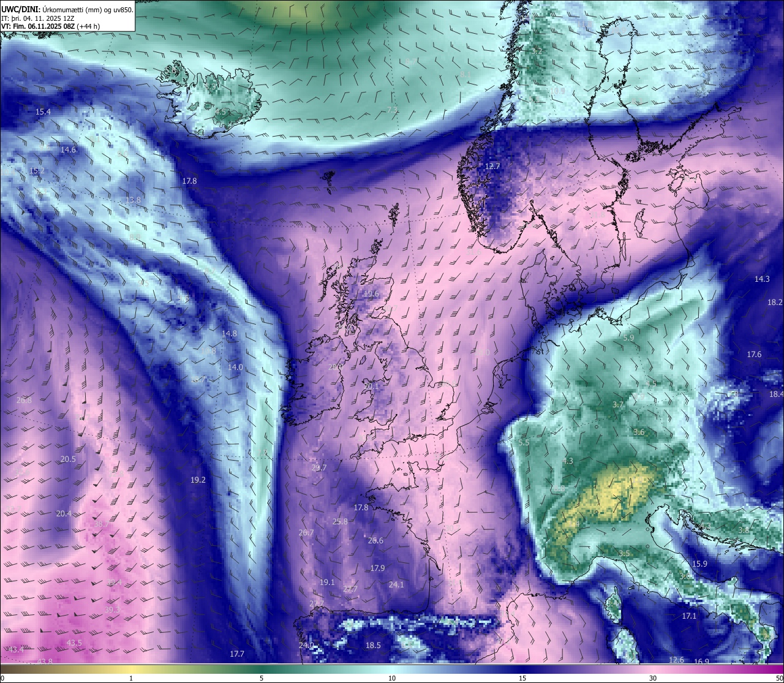784x683 pixels.
Task: Click the map value "20.6"
Action: tap(375, 541)
